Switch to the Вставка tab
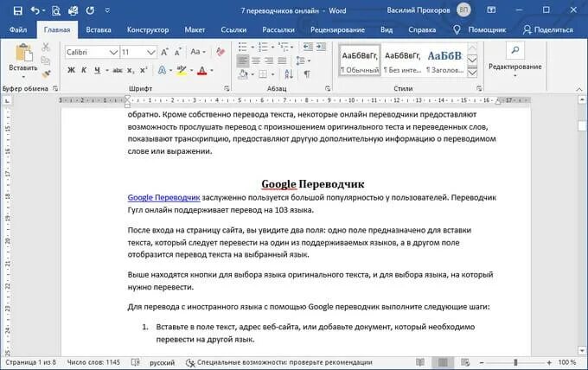Viewport: 588px width, 370px height. click(99, 29)
